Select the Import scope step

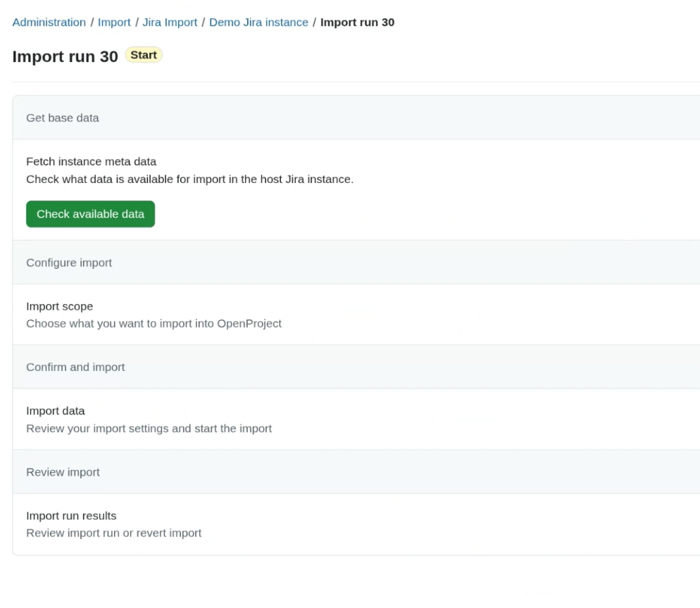pos(59,306)
